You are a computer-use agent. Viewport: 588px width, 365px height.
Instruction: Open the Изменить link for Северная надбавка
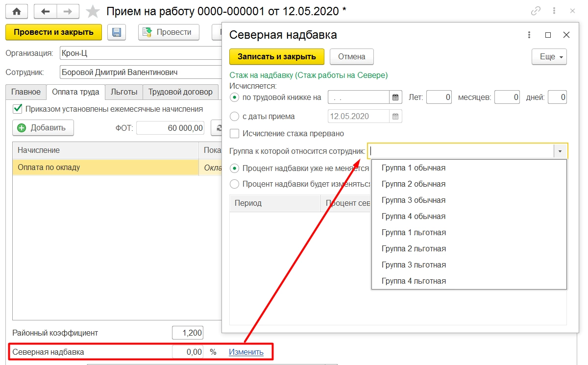click(246, 352)
